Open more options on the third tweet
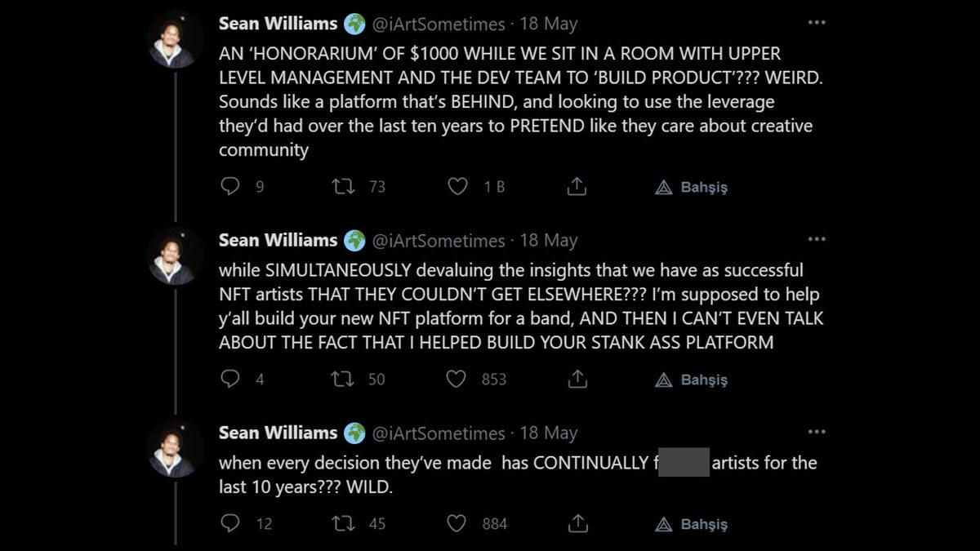 click(816, 432)
